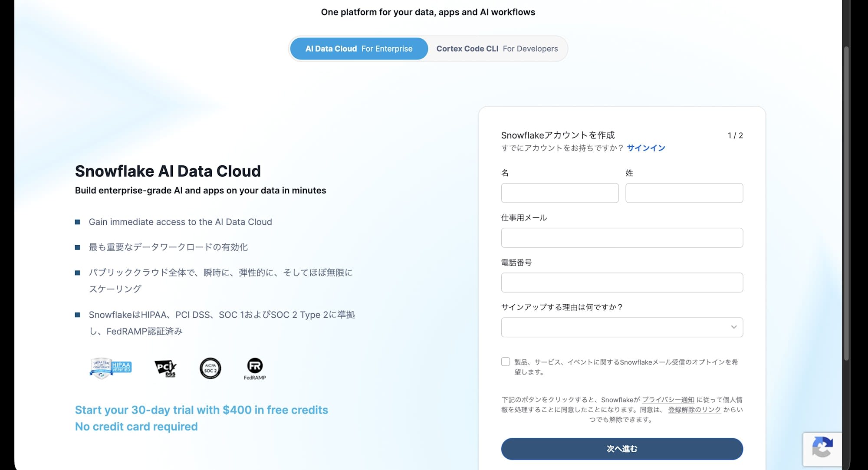This screenshot has height=470, width=868.
Task: Open the プライバシー通知 privacy notice link
Action: pos(668,400)
